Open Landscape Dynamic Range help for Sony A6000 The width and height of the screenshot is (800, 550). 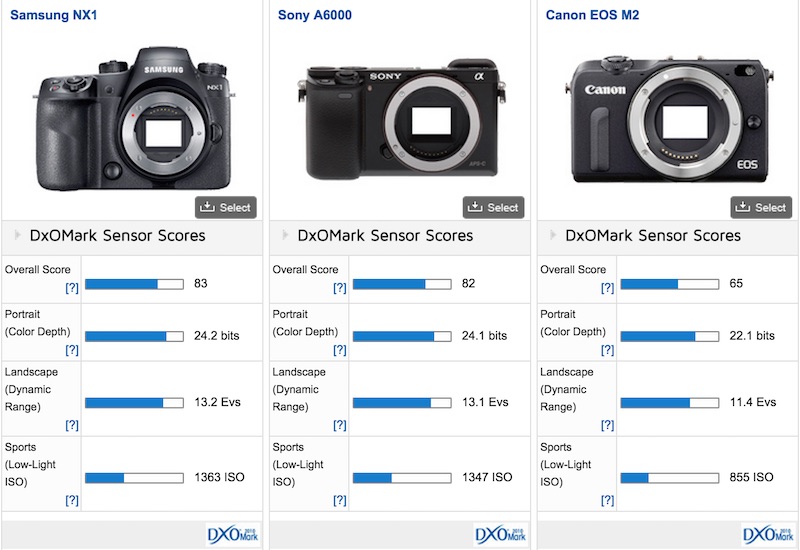340,425
